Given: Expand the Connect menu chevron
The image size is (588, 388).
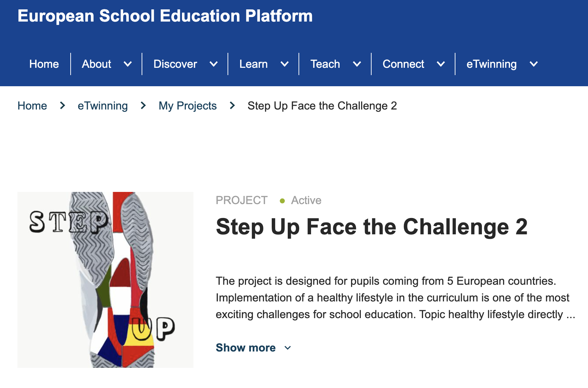Looking at the screenshot, I should tap(441, 64).
